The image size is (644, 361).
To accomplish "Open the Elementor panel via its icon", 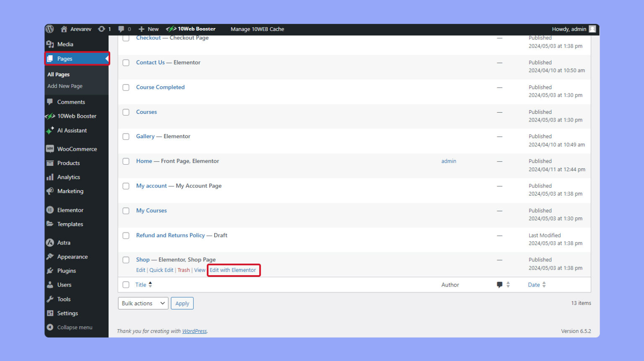I will coord(51,210).
